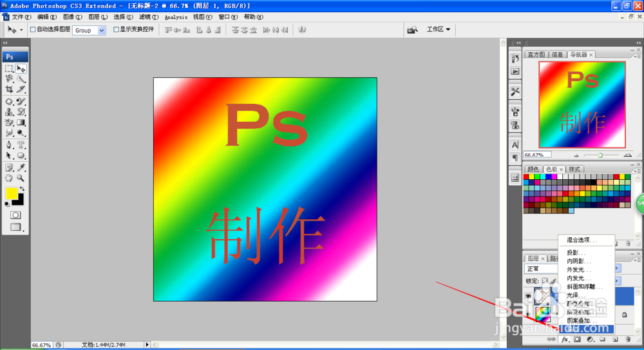
Task: Open the Filter menu
Action: click(149, 17)
